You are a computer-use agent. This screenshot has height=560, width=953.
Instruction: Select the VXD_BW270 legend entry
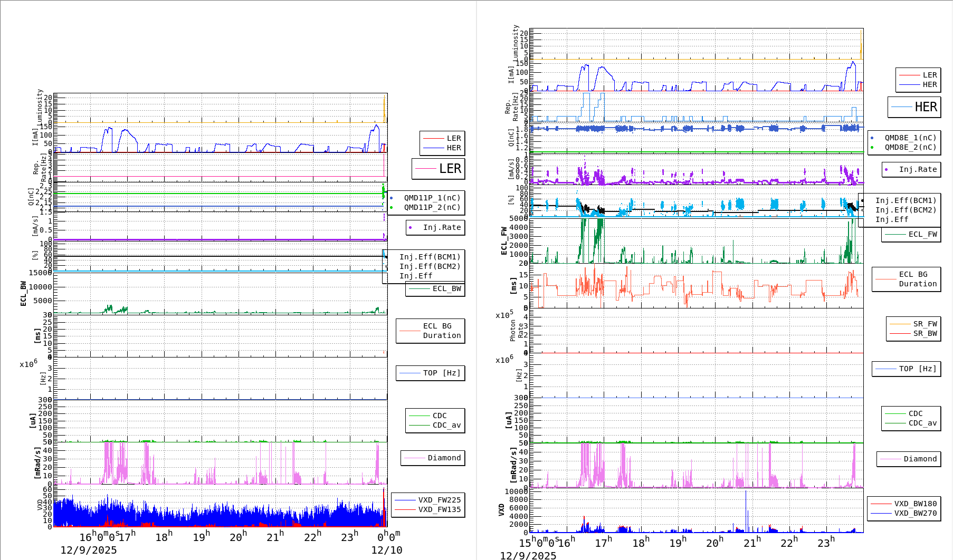tap(915, 513)
